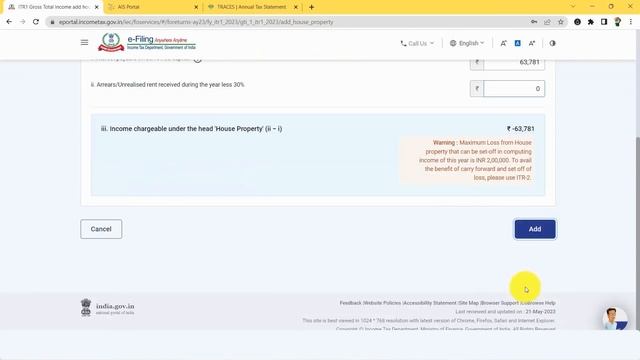The height and width of the screenshot is (360, 640).
Task: Open the Cobrowse Help footer link
Action: tap(538, 303)
